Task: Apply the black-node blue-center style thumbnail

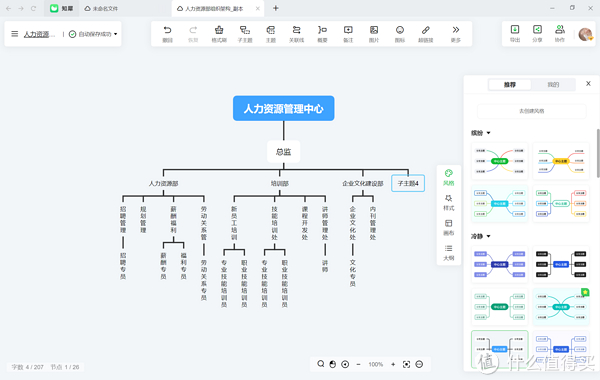Action: click(x=561, y=264)
